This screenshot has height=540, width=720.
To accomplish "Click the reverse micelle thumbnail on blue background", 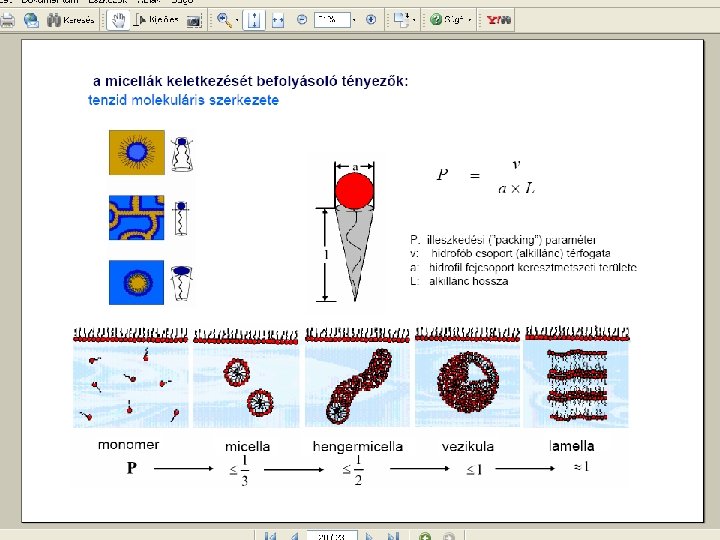I will point(136,282).
